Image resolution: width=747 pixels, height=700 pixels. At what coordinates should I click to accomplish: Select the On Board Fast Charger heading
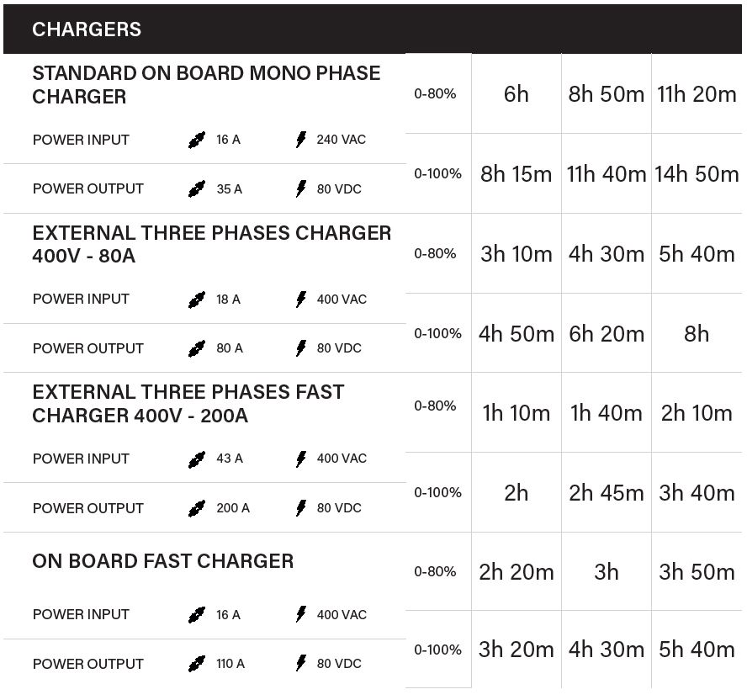(x=163, y=561)
